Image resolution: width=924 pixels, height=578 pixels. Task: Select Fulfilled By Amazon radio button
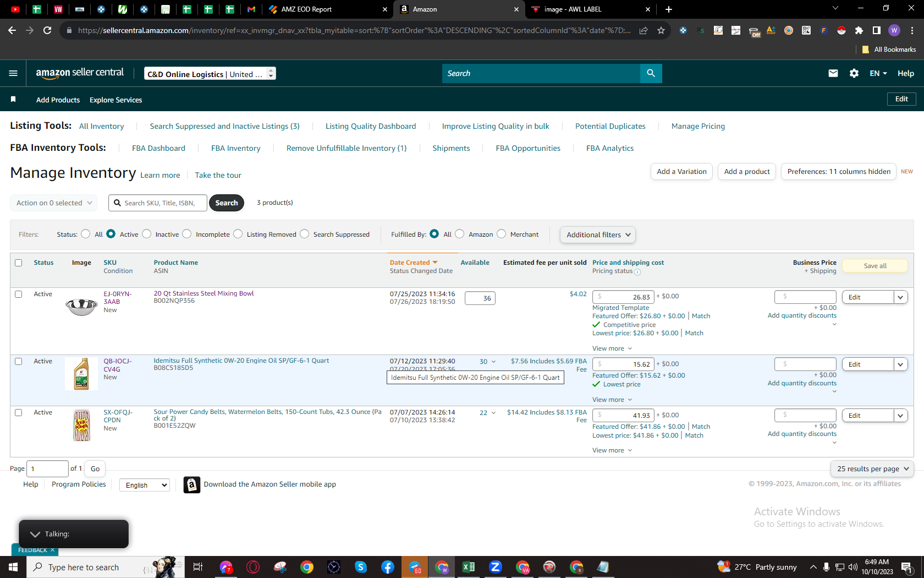click(460, 234)
